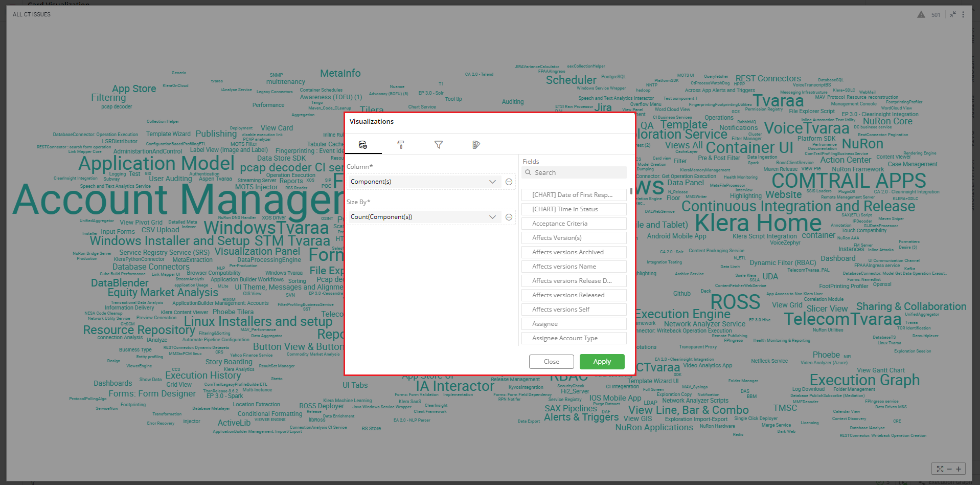
Task: Click 'Equity Market Analysis' in the cloud
Action: coord(163,293)
